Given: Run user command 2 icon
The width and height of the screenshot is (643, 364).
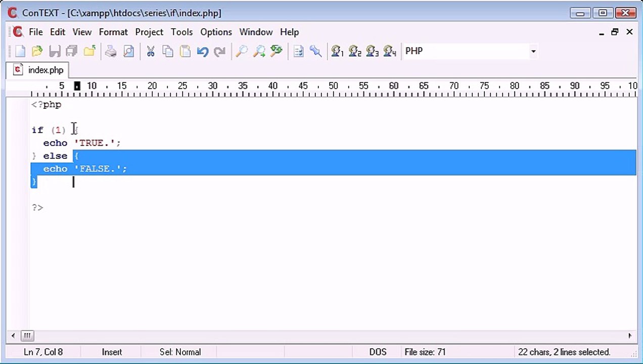Looking at the screenshot, I should (x=355, y=51).
